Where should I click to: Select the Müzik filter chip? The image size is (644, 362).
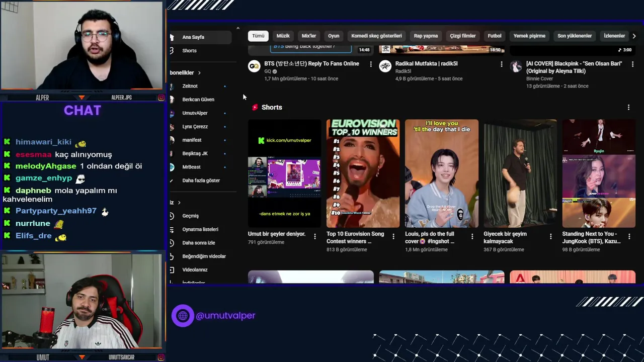(283, 36)
